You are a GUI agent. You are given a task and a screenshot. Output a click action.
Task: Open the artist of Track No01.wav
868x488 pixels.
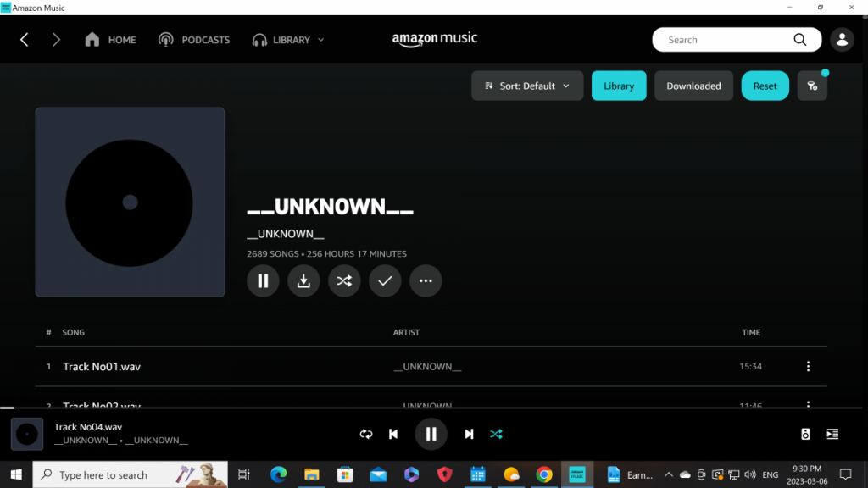pos(427,367)
